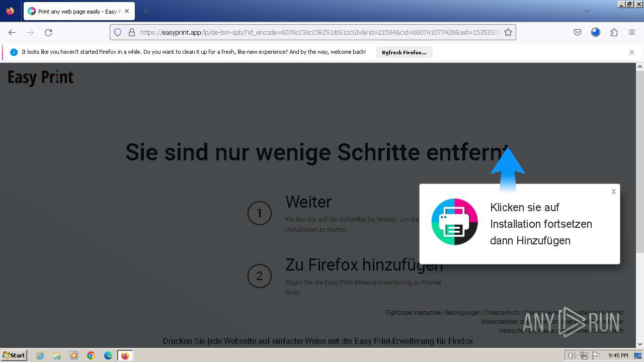Open the Firefox application menu
The width and height of the screenshot is (644, 362).
[632, 32]
